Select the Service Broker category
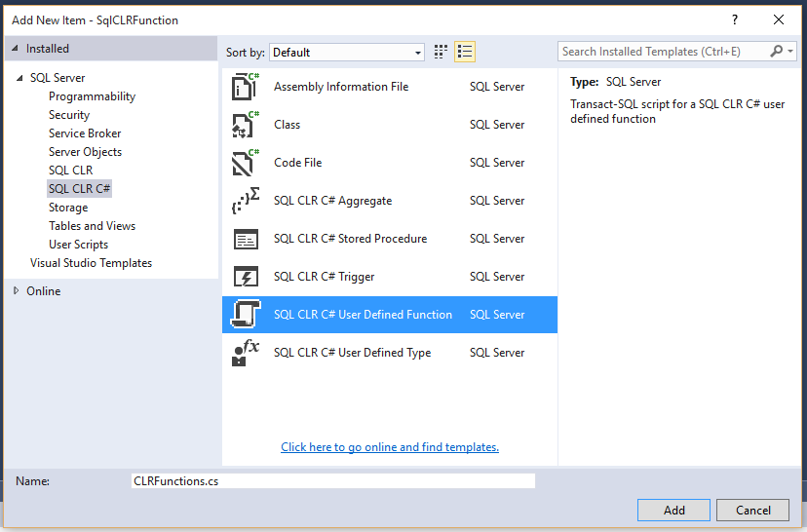The image size is (807, 532). (85, 133)
